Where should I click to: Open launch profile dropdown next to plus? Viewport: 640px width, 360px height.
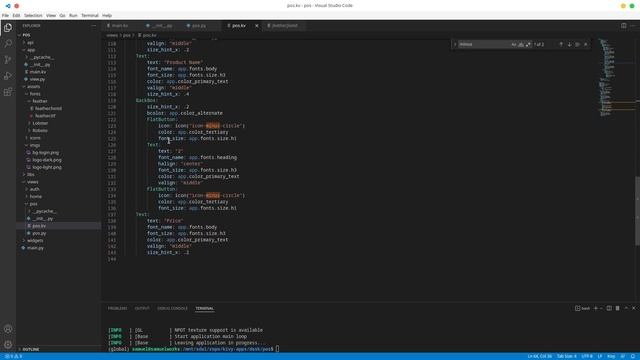(x=601, y=308)
